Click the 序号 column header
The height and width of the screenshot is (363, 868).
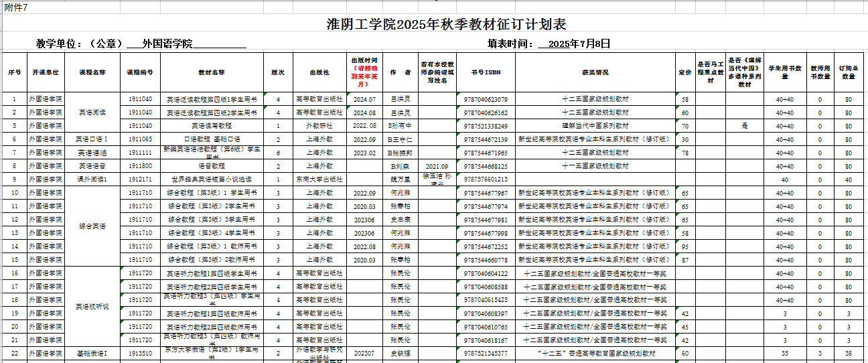[x=14, y=72]
